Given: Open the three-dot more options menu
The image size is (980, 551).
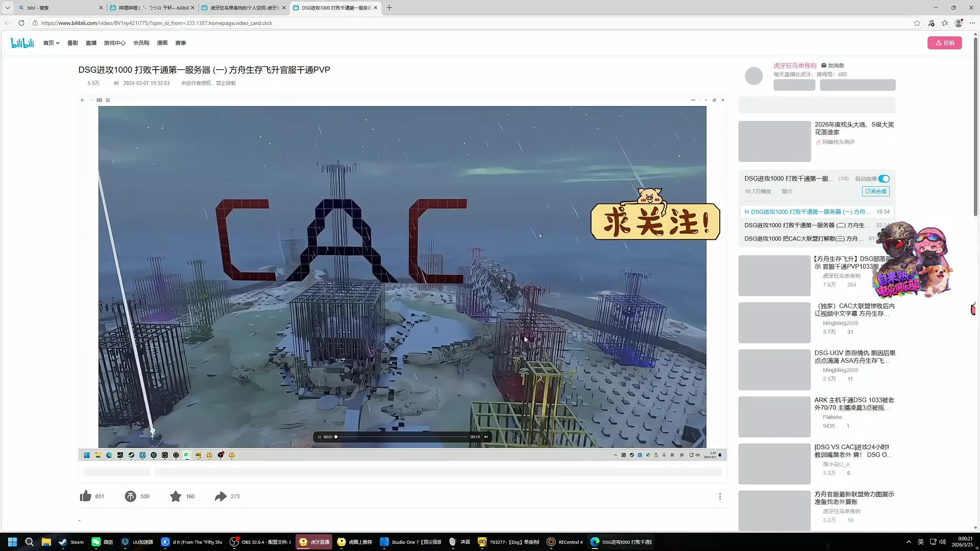Looking at the screenshot, I should click(720, 496).
